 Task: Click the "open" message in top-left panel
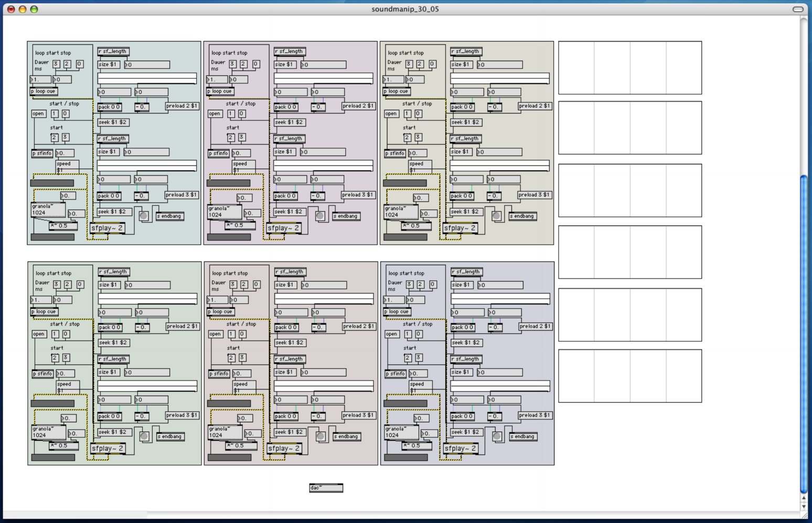pos(38,114)
